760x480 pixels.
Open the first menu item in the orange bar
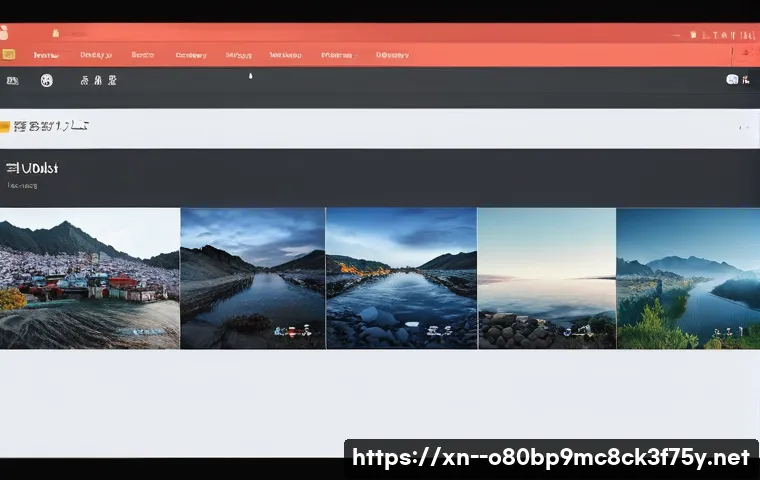(x=44, y=56)
